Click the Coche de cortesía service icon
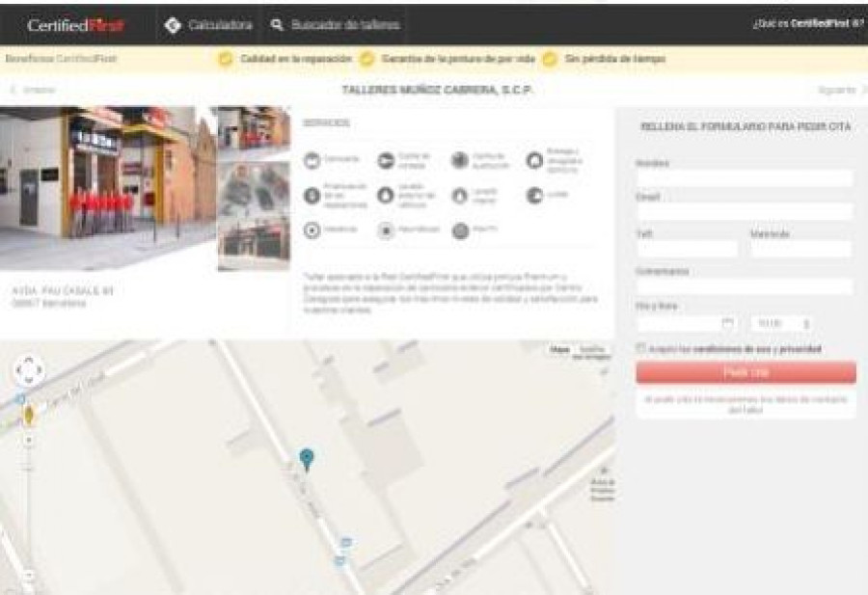 [x=386, y=160]
